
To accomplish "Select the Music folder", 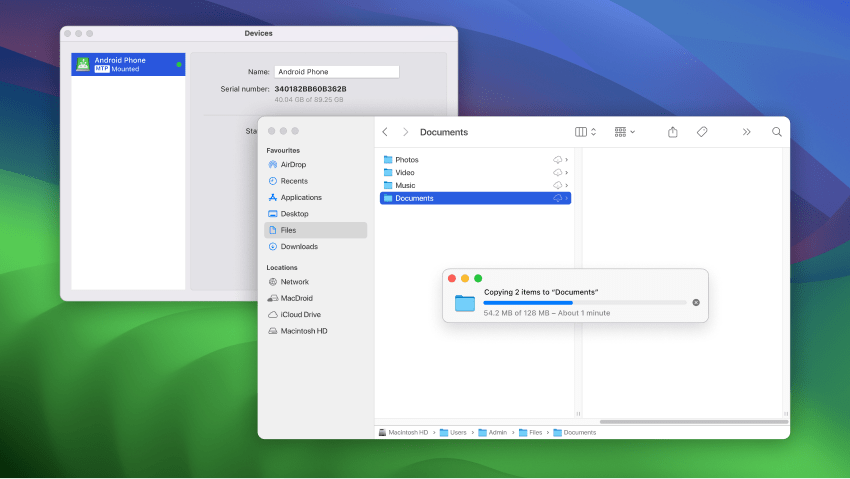I will pos(475,185).
